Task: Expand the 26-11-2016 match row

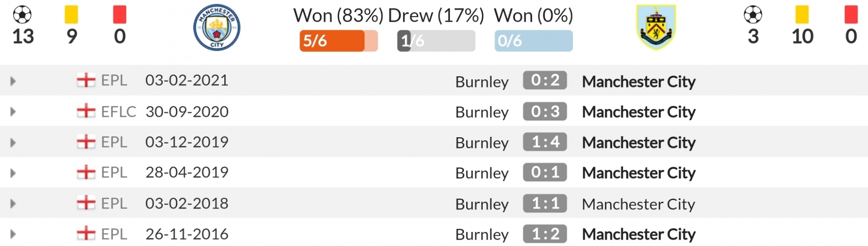Action: pos(13,234)
